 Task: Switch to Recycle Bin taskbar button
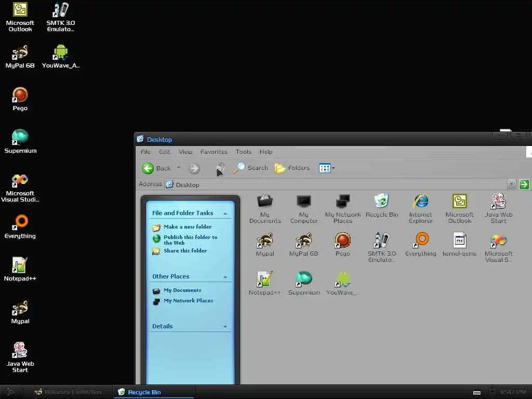coord(154,392)
